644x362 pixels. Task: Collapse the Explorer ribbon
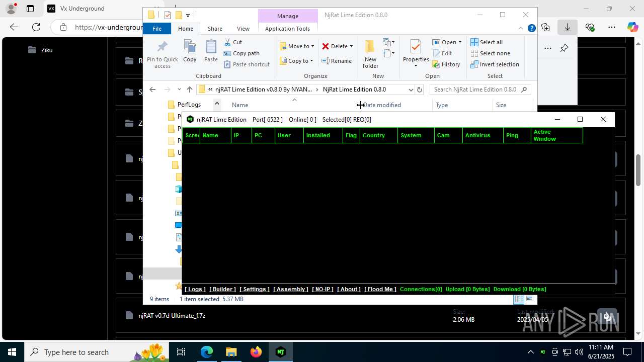(x=521, y=29)
